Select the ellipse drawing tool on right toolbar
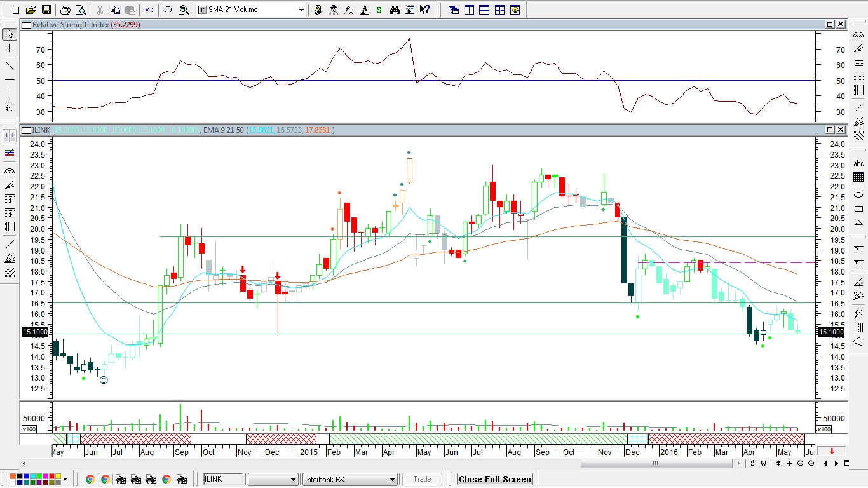 (x=858, y=194)
